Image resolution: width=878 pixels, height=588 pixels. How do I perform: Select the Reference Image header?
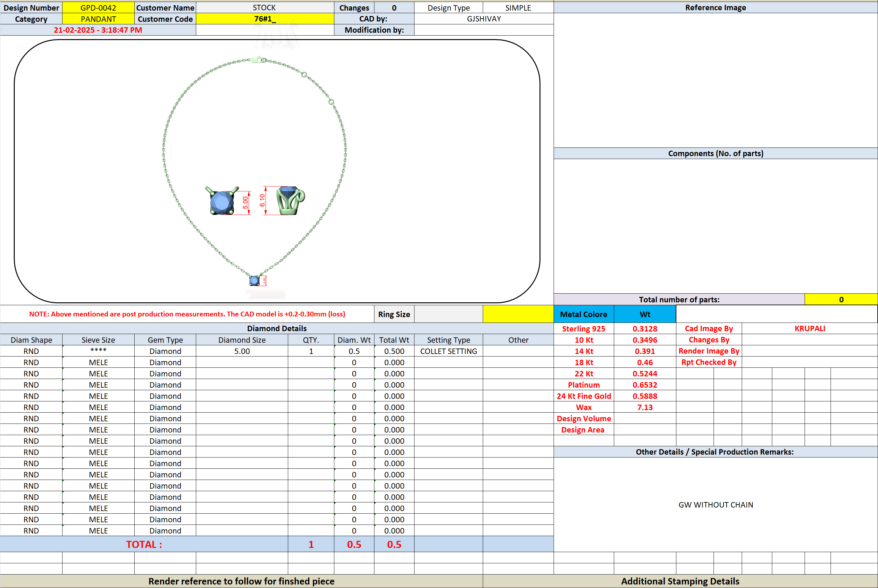pos(715,7)
